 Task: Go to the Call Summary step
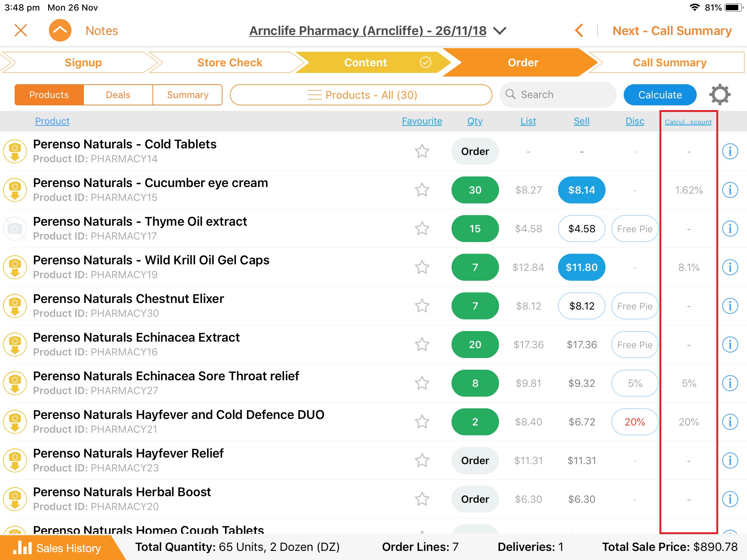[669, 63]
